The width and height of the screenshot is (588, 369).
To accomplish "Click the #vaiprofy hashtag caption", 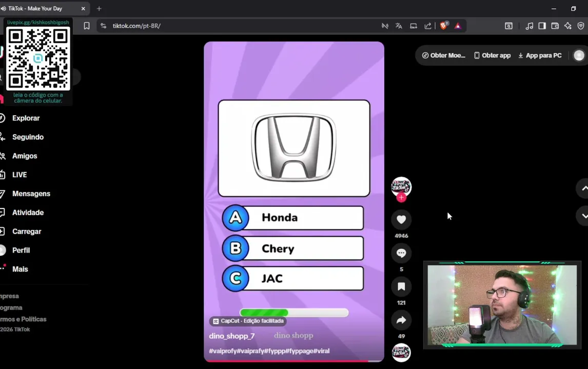I will point(222,351).
